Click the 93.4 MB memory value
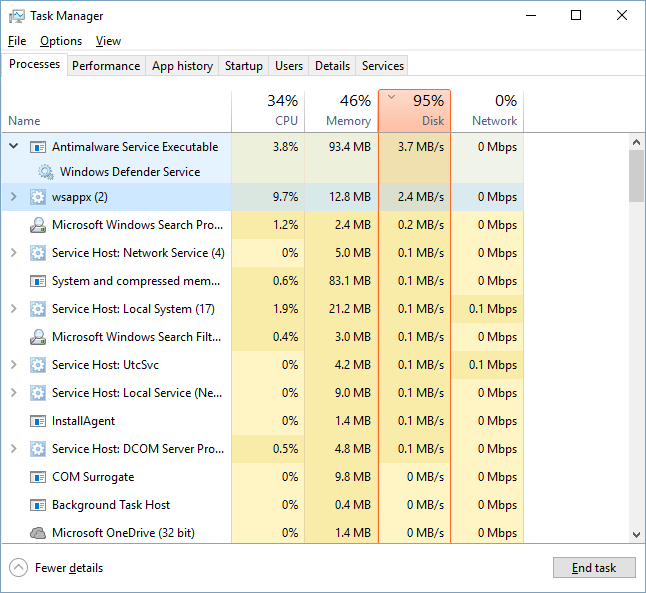The height and width of the screenshot is (593, 646). 350,147
